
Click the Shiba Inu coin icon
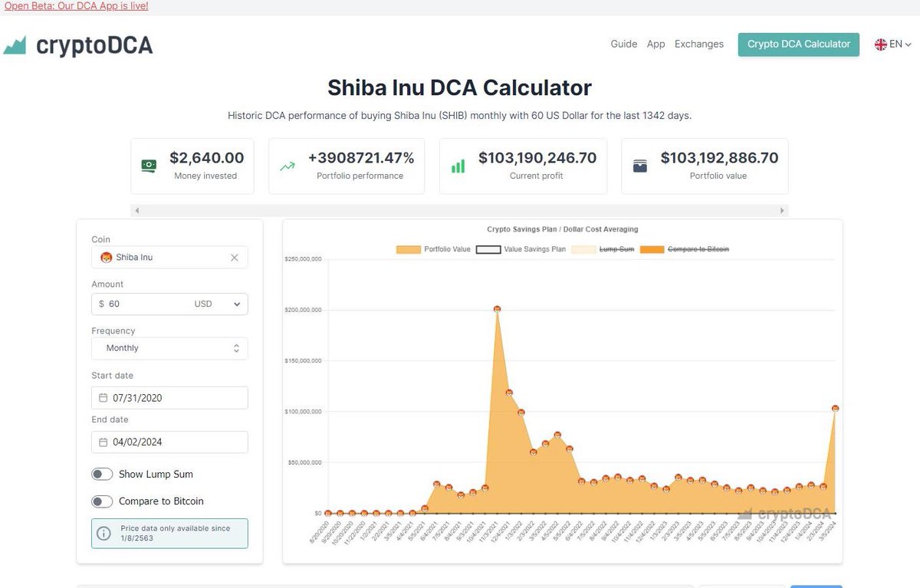tap(107, 257)
